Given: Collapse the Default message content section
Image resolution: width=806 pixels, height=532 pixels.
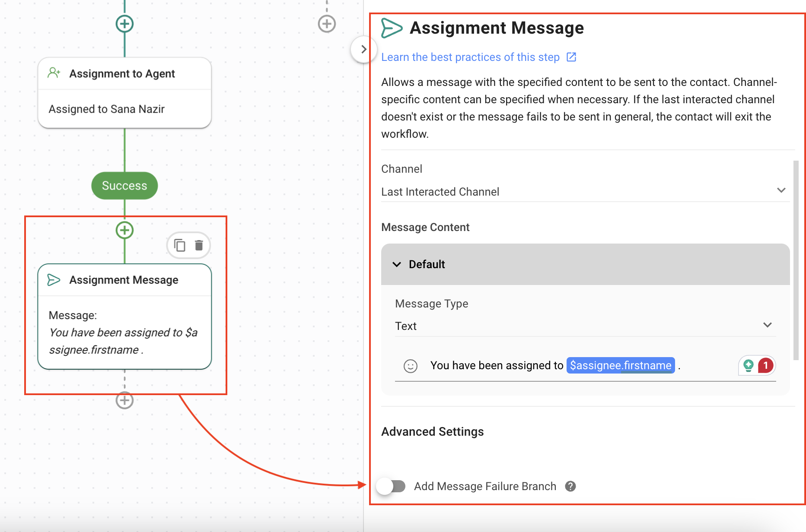Looking at the screenshot, I should tap(397, 264).
